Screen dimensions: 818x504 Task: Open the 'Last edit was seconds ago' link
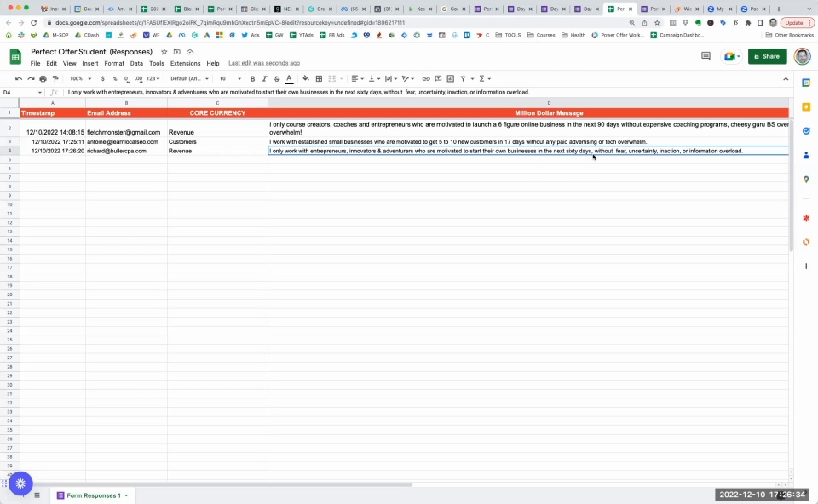click(x=264, y=64)
